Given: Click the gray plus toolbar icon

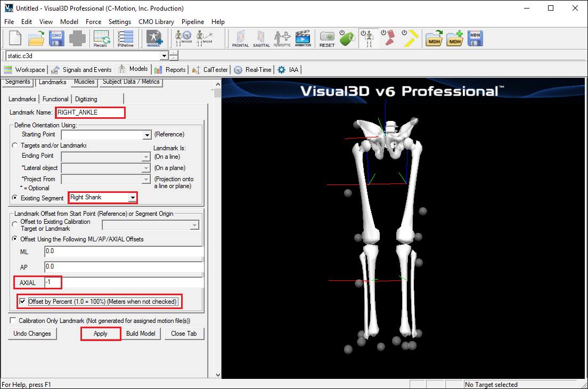Looking at the screenshot, I should (x=77, y=38).
